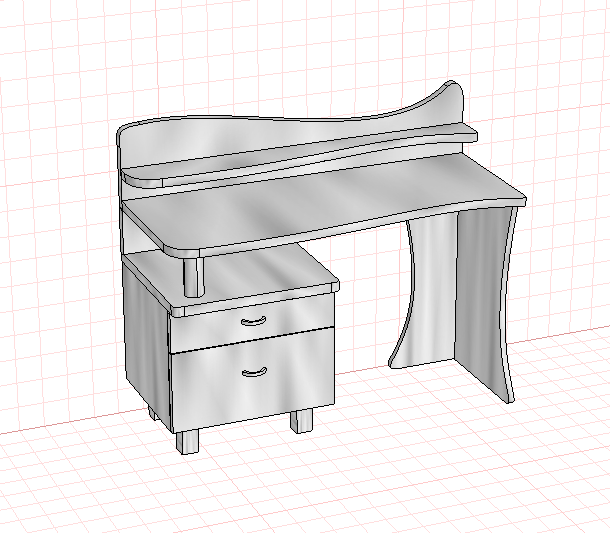Select the cabinet's front-left foot
The width and height of the screenshot is (610, 533).
tap(187, 442)
